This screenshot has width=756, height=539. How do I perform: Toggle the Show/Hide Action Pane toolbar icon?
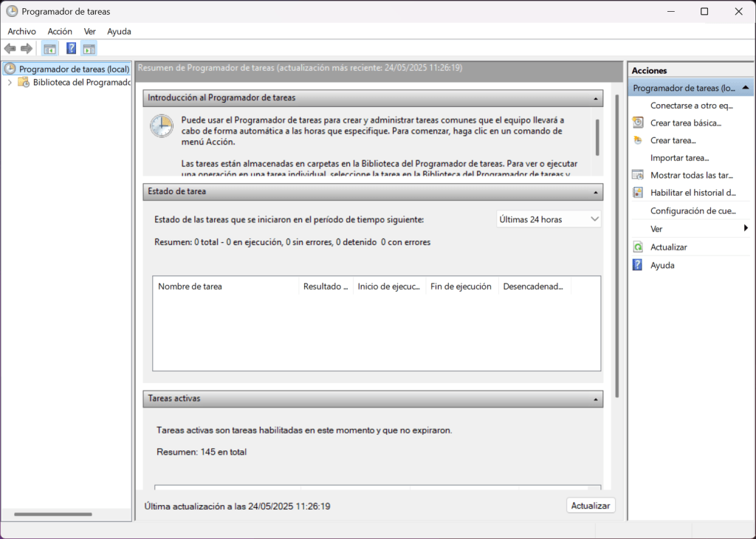tap(89, 49)
